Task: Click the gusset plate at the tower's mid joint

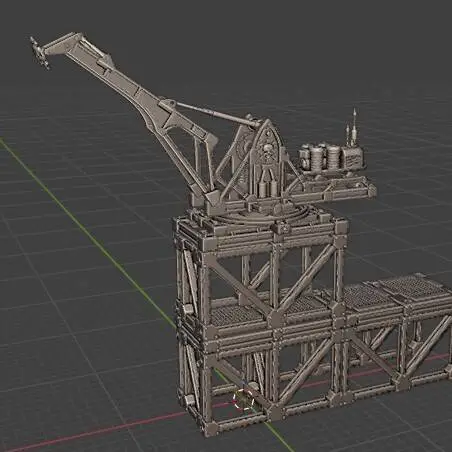Action: pos(275,317)
